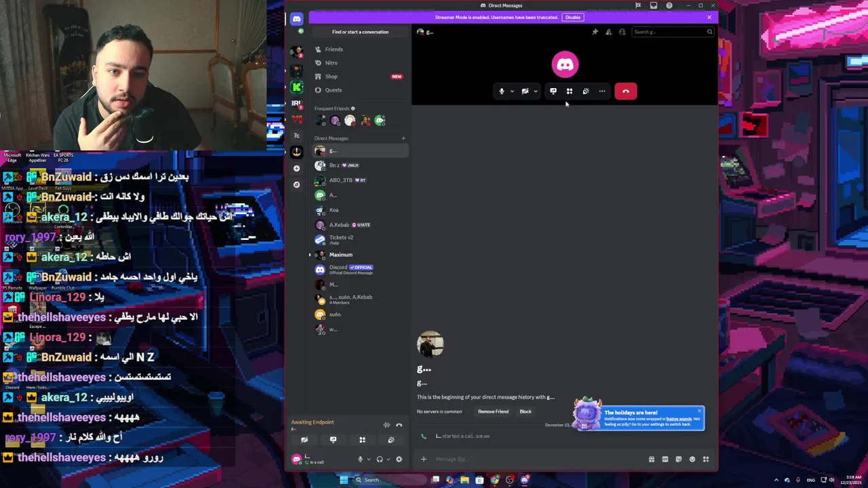Open input device dropdown in user panel
Image resolution: width=868 pixels, height=488 pixels.
tap(368, 460)
